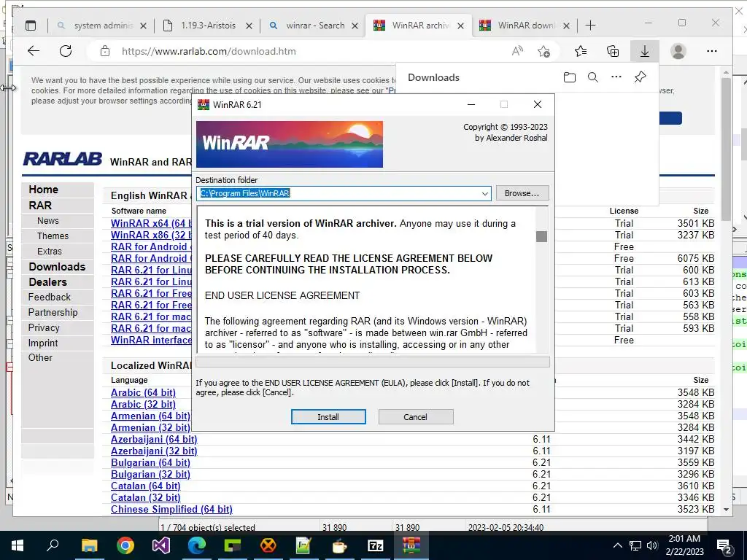Close the winrar - Search tab

click(x=355, y=26)
